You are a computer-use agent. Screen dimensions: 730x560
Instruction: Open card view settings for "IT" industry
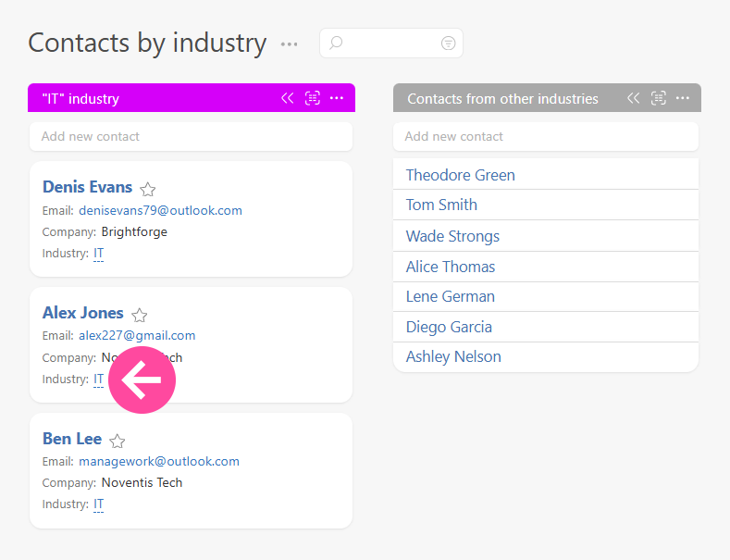[x=313, y=98]
